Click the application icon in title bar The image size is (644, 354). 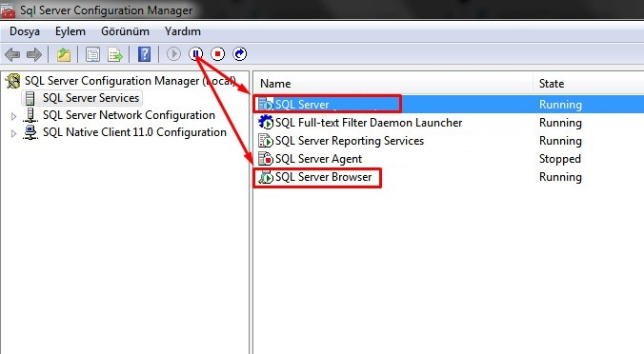point(9,10)
